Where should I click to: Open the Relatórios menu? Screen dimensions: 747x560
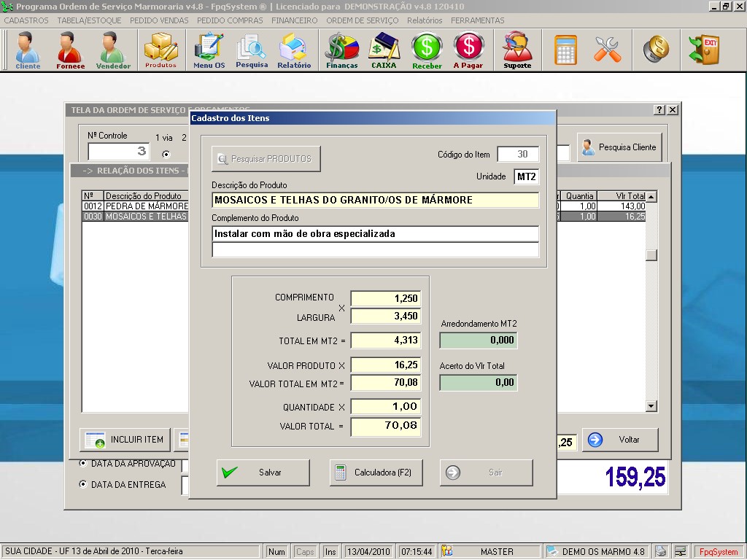click(425, 20)
